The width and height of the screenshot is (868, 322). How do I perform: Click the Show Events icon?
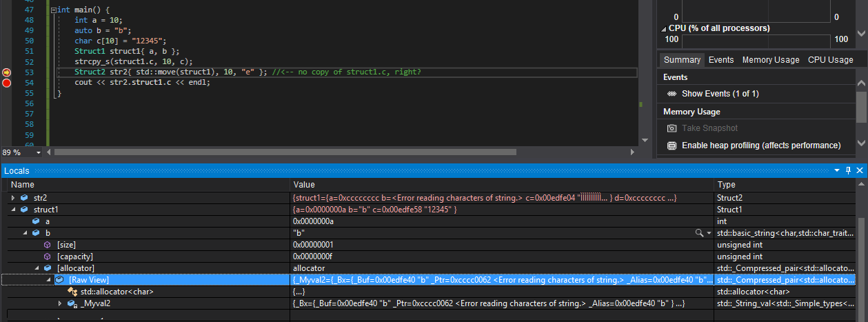click(x=672, y=94)
